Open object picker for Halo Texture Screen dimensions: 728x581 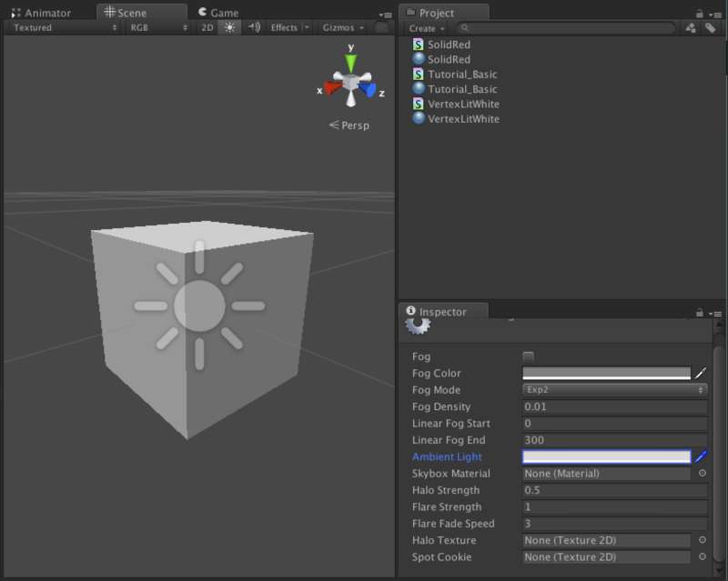click(702, 540)
